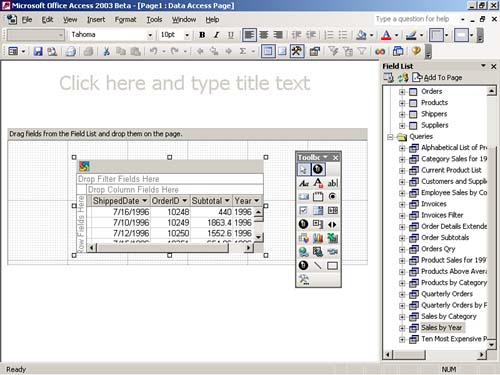Select the Text Box tool in Toolbox
Screen dimensions: 500x375
tap(332, 183)
